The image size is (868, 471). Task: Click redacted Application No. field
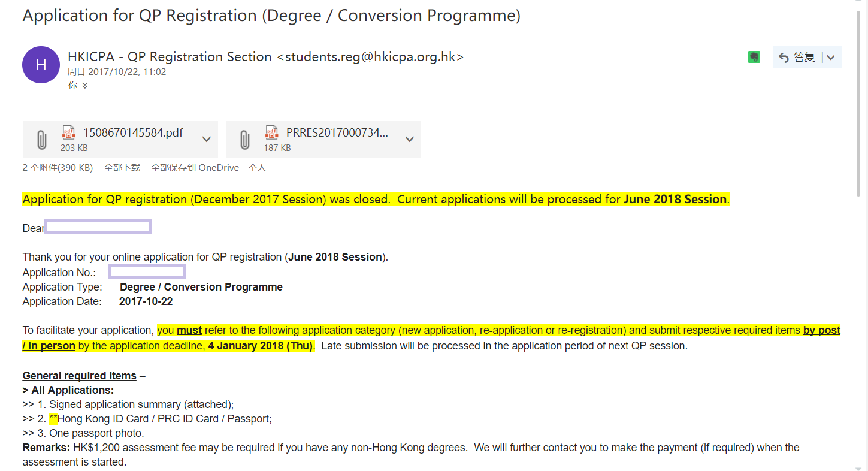coord(147,272)
